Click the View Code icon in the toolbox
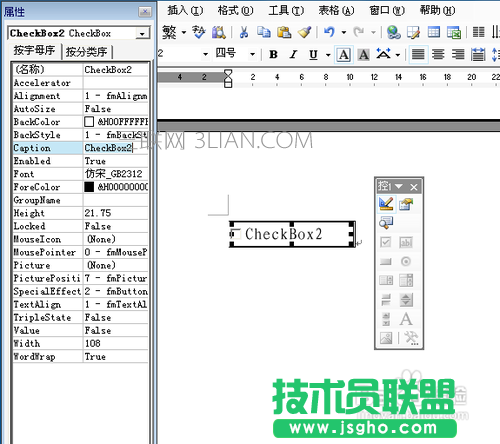The image size is (500, 444). (386, 223)
